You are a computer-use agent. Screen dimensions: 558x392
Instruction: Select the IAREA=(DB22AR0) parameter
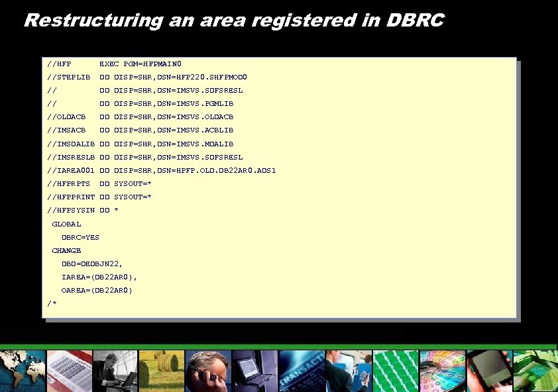tap(99, 277)
